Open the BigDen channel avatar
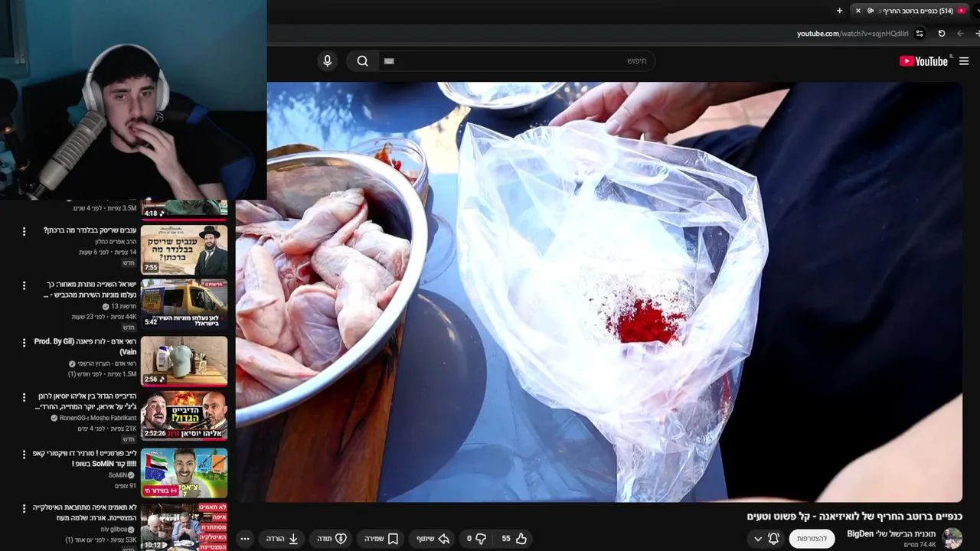 coord(952,538)
